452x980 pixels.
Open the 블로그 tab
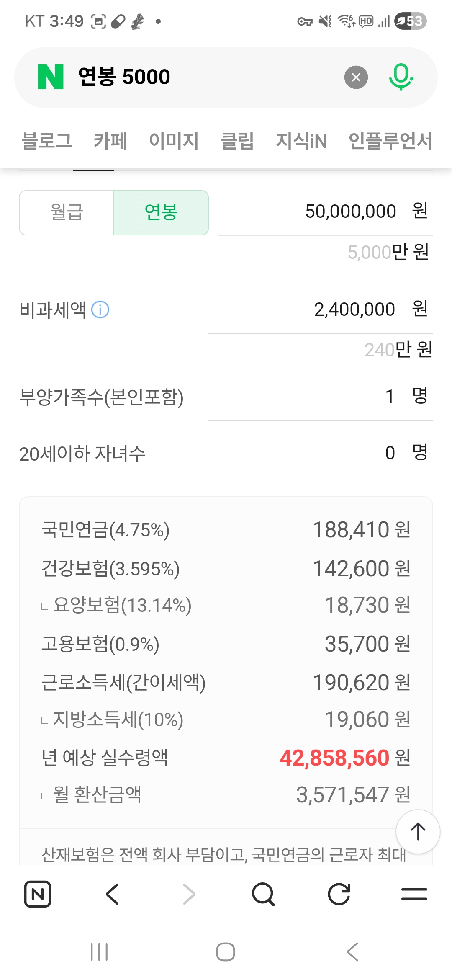tap(46, 141)
